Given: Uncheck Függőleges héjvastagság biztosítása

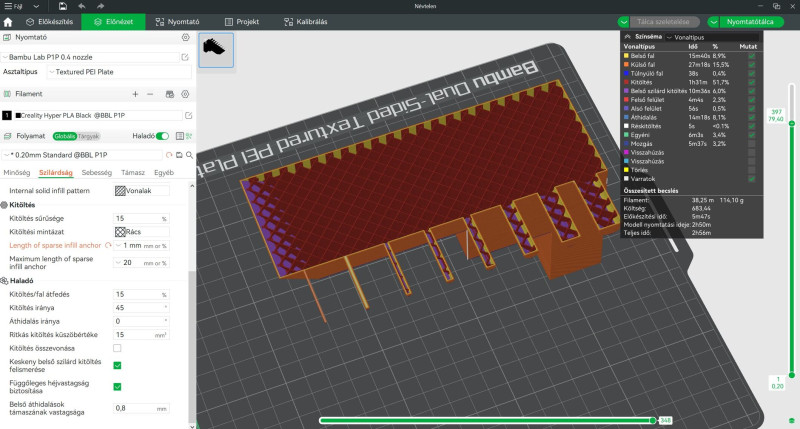Looking at the screenshot, I should (117, 387).
